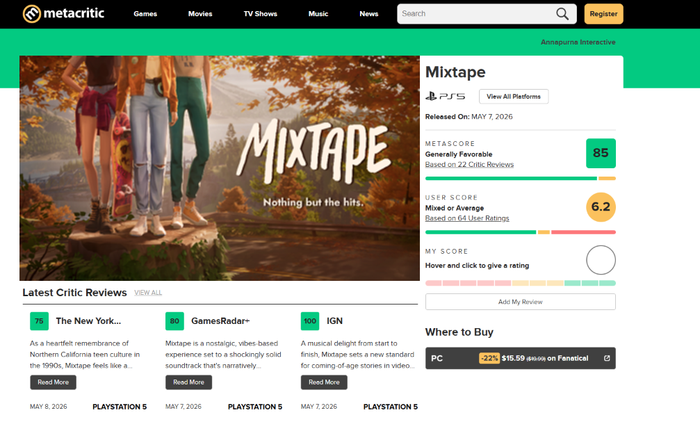Image resolution: width=700 pixels, height=422 pixels.
Task: Click the Released On MAY 7, 2026 text
Action: coord(469,117)
